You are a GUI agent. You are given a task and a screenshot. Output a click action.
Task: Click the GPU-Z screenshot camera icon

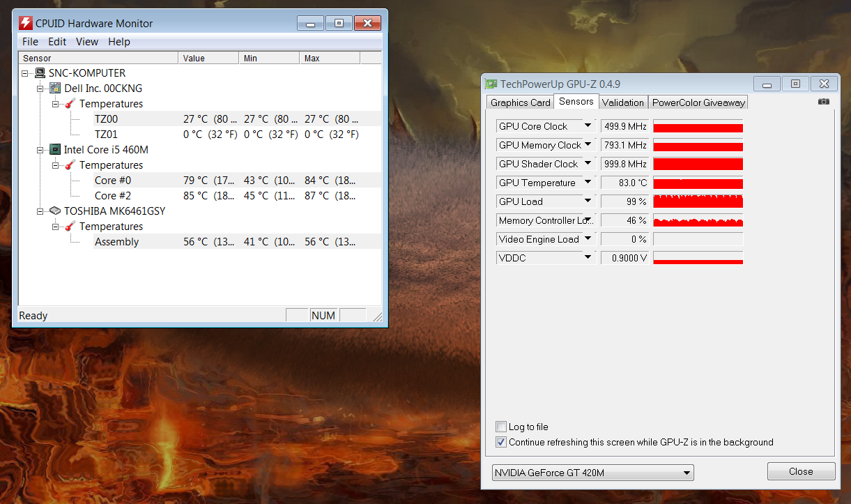point(824,101)
